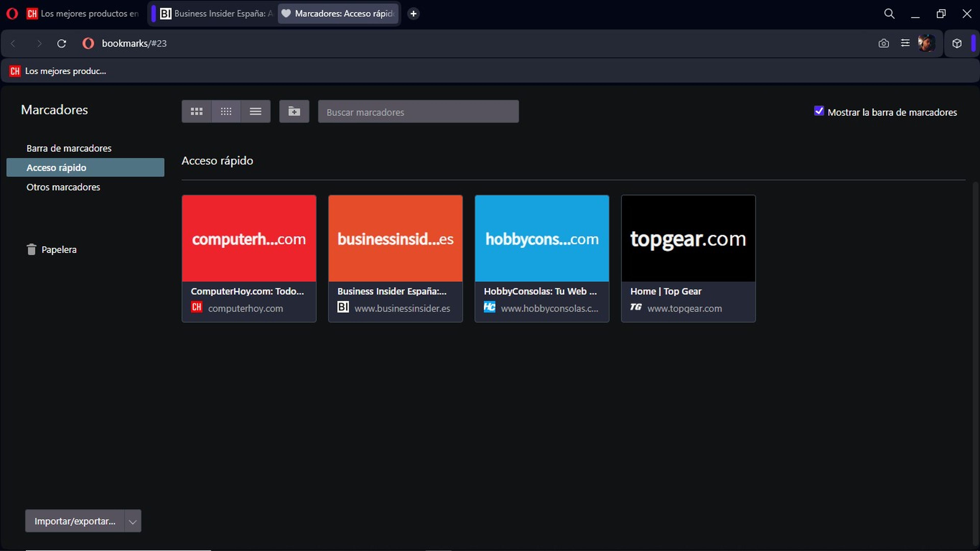The height and width of the screenshot is (551, 980).
Task: Reload the current page
Action: (62, 43)
